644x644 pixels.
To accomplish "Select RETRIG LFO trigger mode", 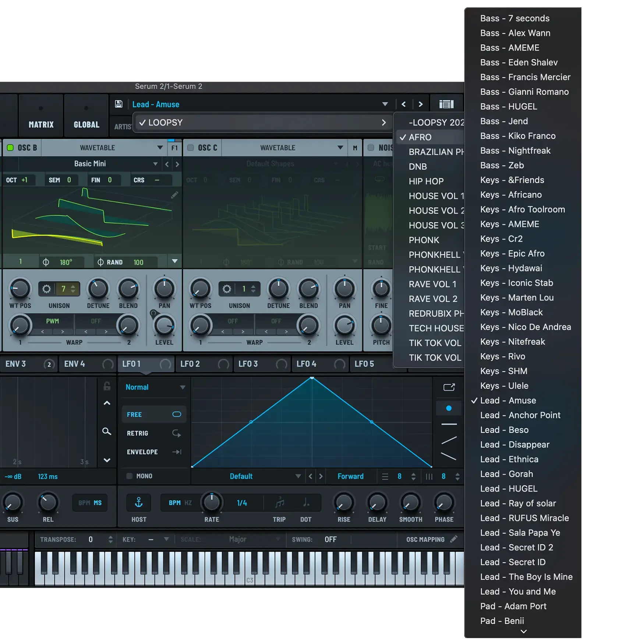I will pos(154,433).
